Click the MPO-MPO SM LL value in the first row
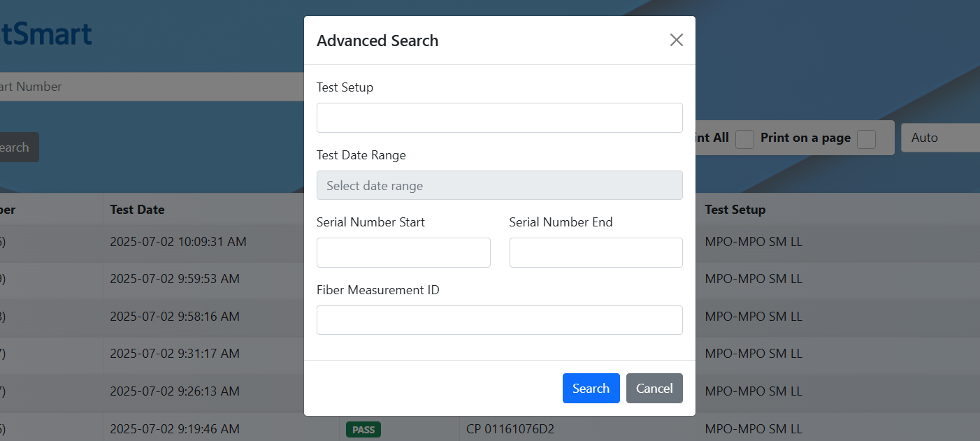Viewport: 980px width, 441px height. tap(753, 241)
